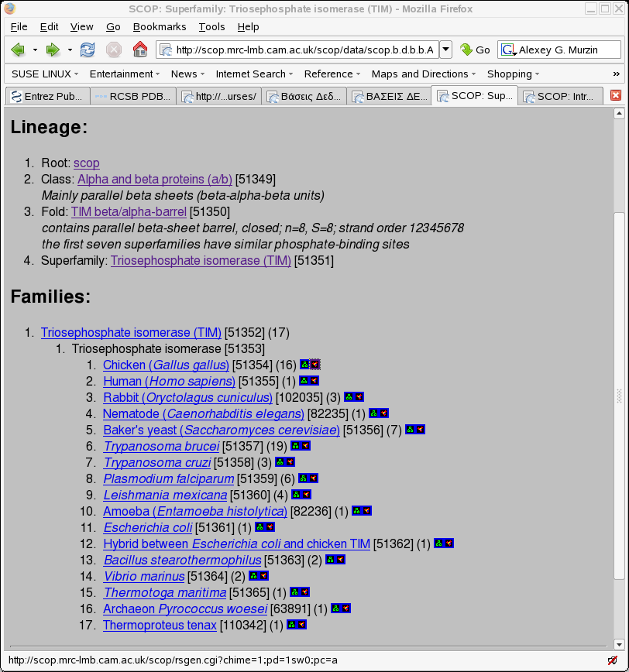Expand the Internet Search bookmarks folder
Screen dimensions: 629x672
(x=254, y=74)
